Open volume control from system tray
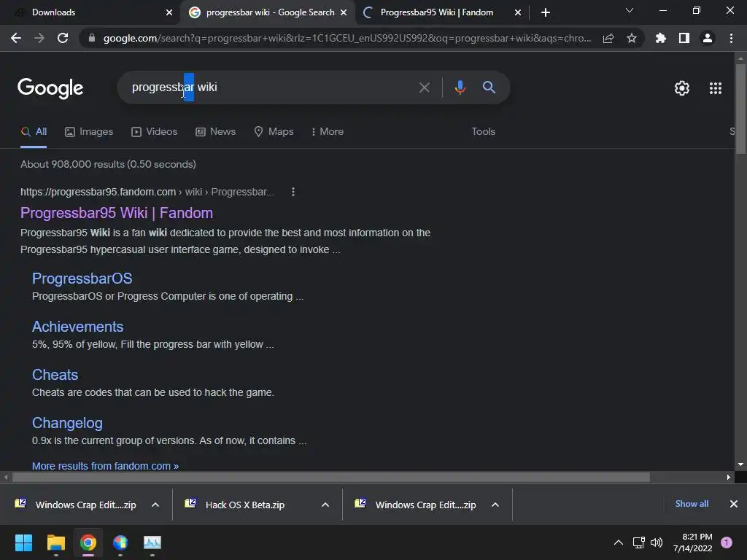Screen dimensions: 747x560 click(657, 542)
